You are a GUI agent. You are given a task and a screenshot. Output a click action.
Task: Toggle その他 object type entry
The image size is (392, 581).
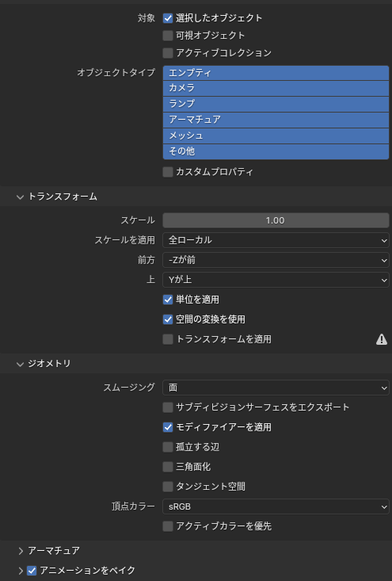click(276, 151)
